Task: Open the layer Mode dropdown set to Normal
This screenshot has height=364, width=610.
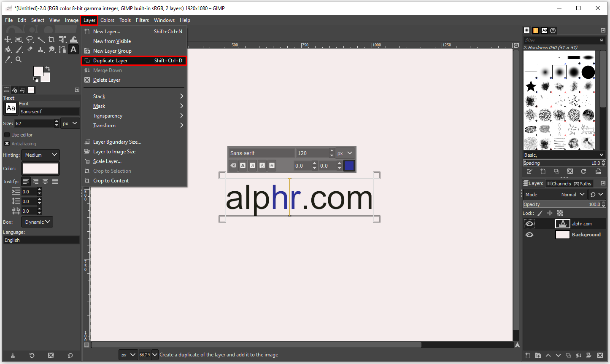Action: click(555, 195)
